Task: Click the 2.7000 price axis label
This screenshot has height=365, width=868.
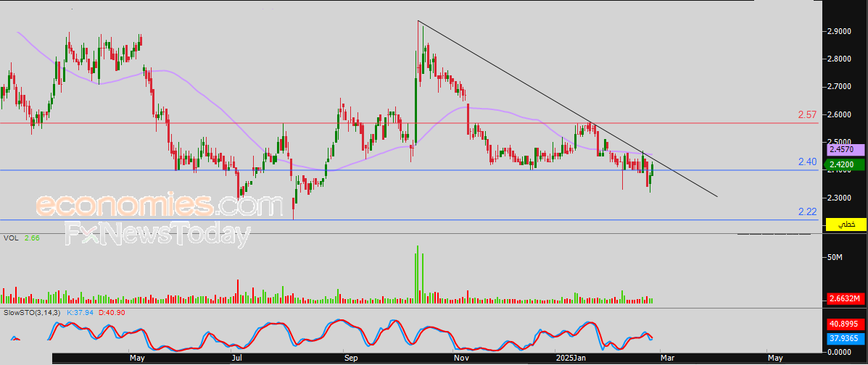Action: click(x=840, y=87)
